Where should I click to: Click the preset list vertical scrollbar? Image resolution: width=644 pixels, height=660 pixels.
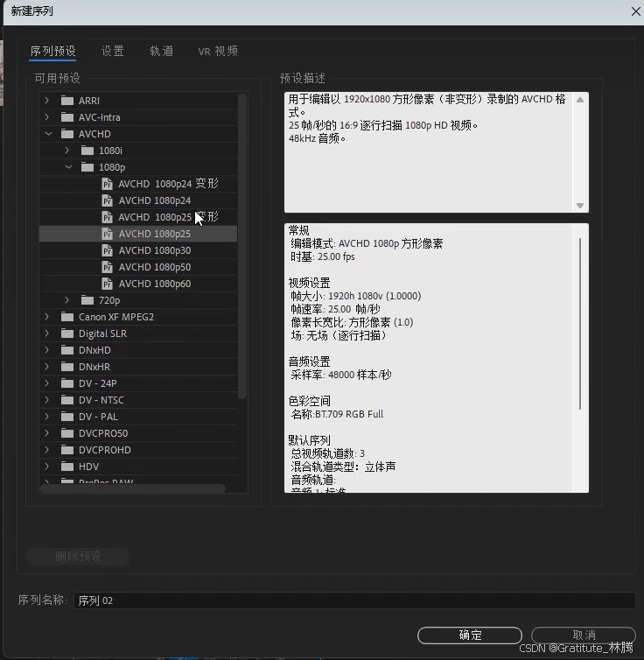(x=241, y=246)
